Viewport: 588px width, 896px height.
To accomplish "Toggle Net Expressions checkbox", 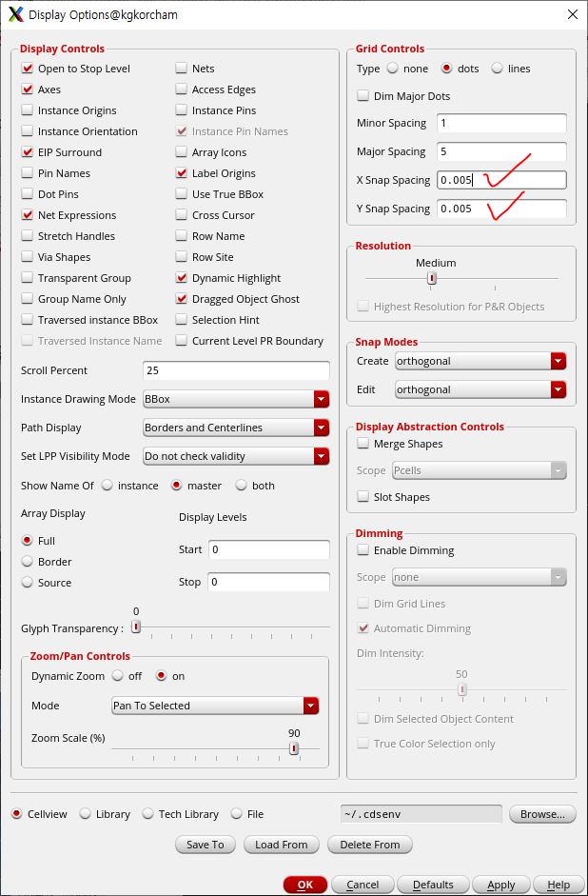I will tap(27, 215).
